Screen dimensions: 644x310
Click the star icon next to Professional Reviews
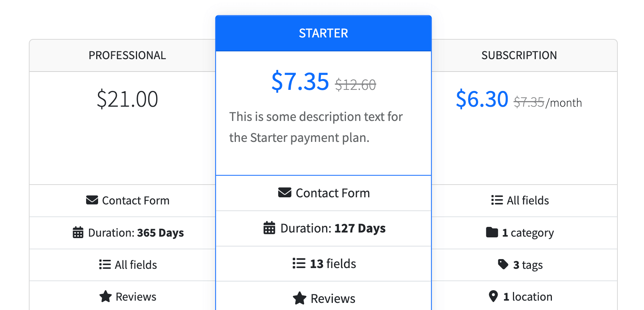(106, 297)
